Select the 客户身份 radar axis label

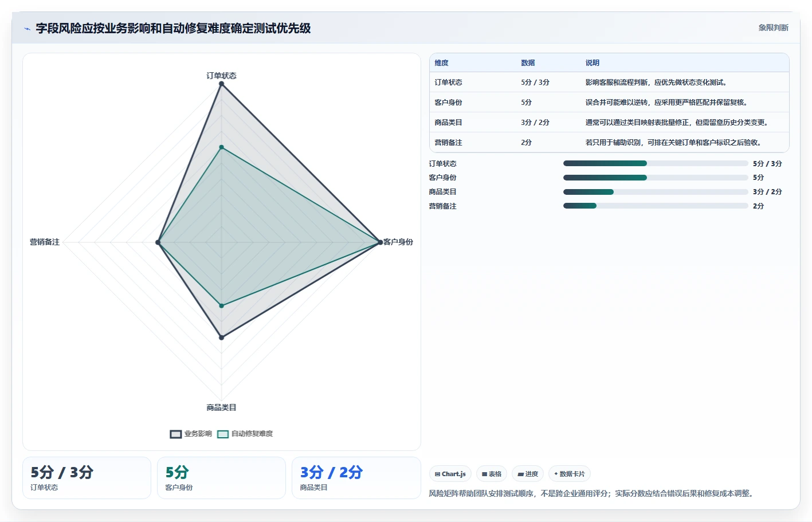(x=398, y=242)
